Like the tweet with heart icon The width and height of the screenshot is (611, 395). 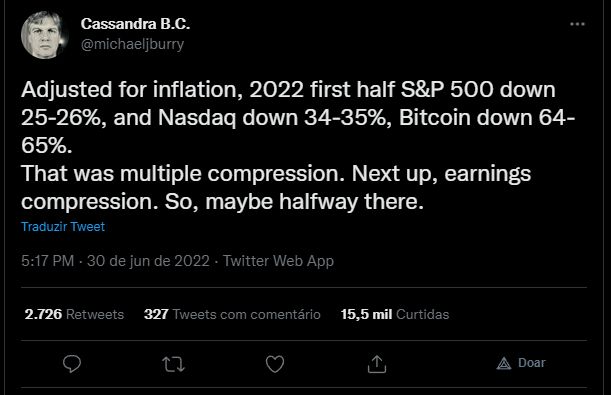275,364
